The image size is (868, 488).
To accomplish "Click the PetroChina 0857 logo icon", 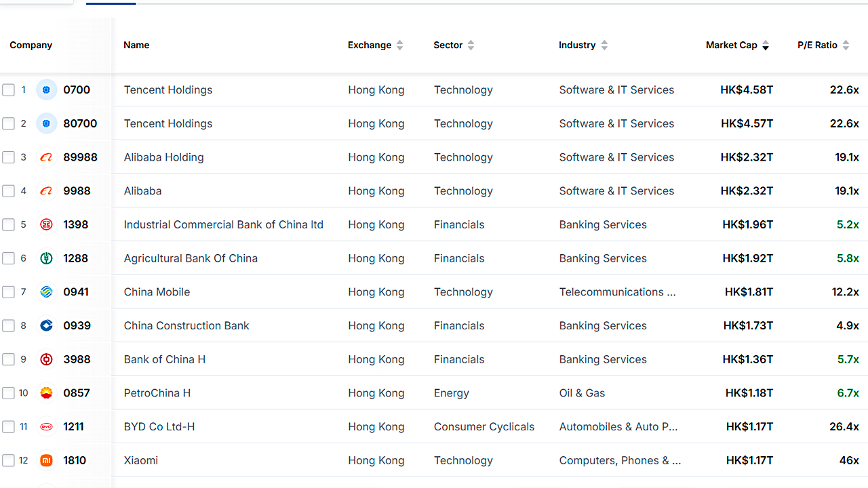I will (x=46, y=393).
